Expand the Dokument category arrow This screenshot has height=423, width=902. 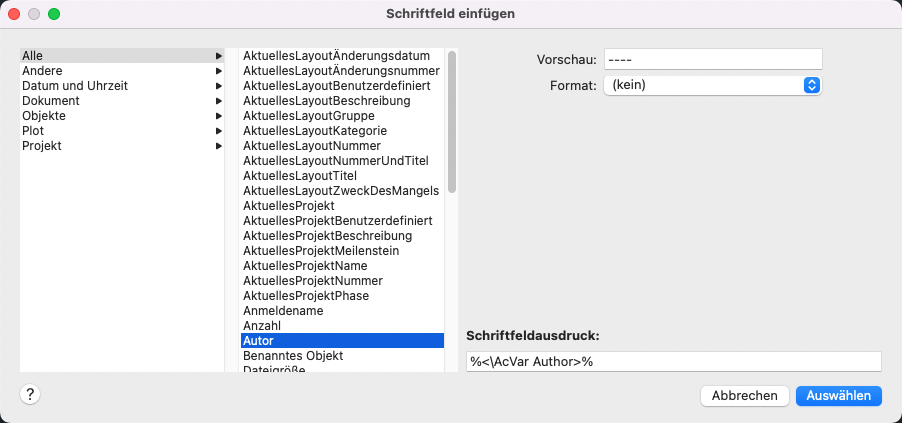click(218, 101)
